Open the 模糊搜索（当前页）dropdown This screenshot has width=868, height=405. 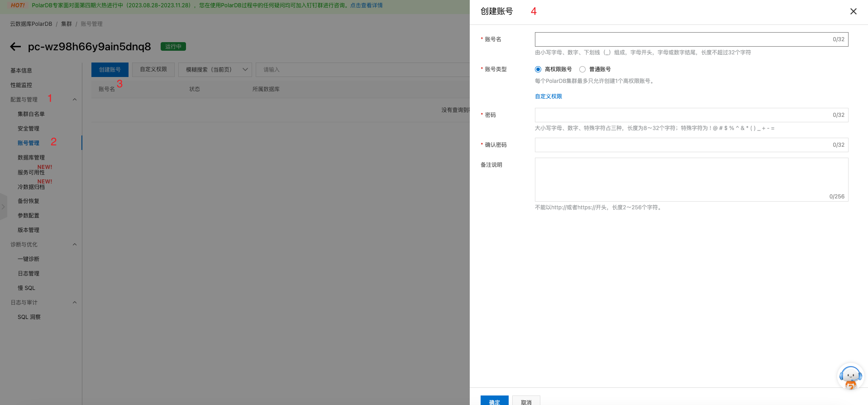pyautogui.click(x=215, y=70)
